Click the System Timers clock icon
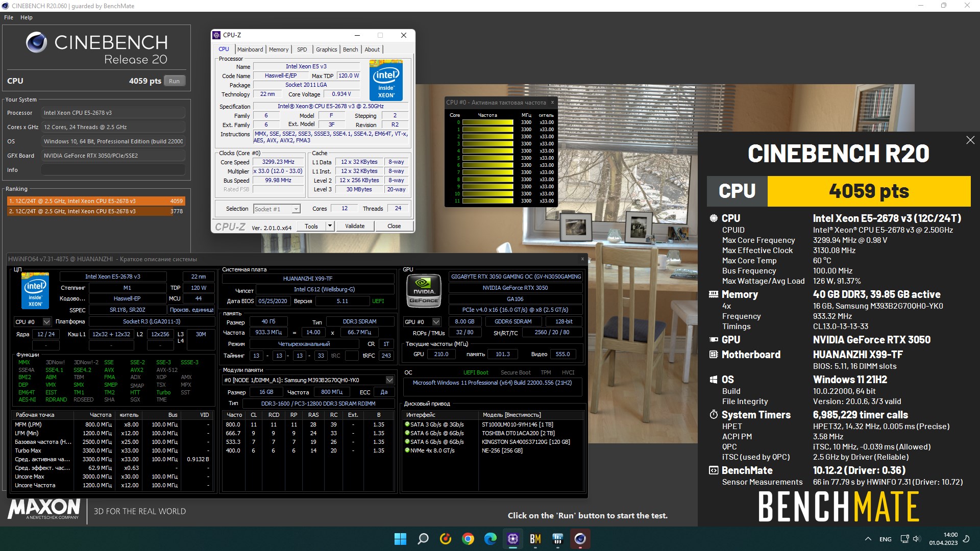Viewport: 980px width, 551px height. click(x=714, y=414)
